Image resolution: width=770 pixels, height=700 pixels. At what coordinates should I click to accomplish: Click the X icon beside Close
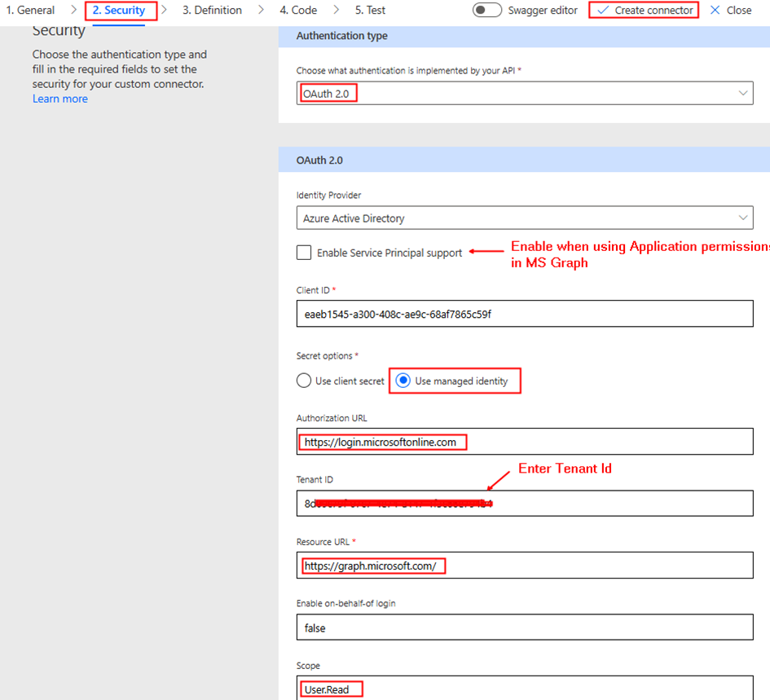715,11
